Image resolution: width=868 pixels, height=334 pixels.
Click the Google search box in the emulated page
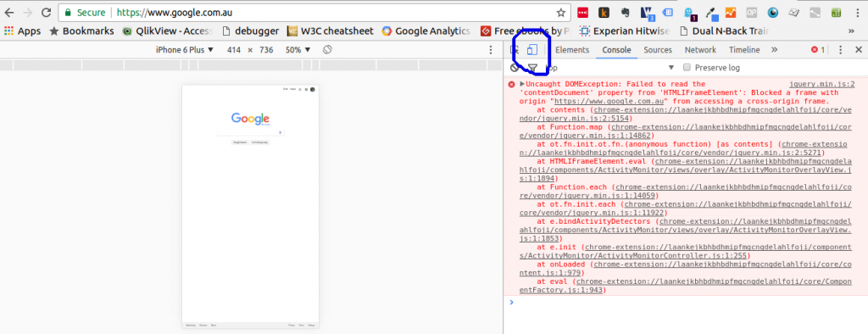(x=250, y=132)
